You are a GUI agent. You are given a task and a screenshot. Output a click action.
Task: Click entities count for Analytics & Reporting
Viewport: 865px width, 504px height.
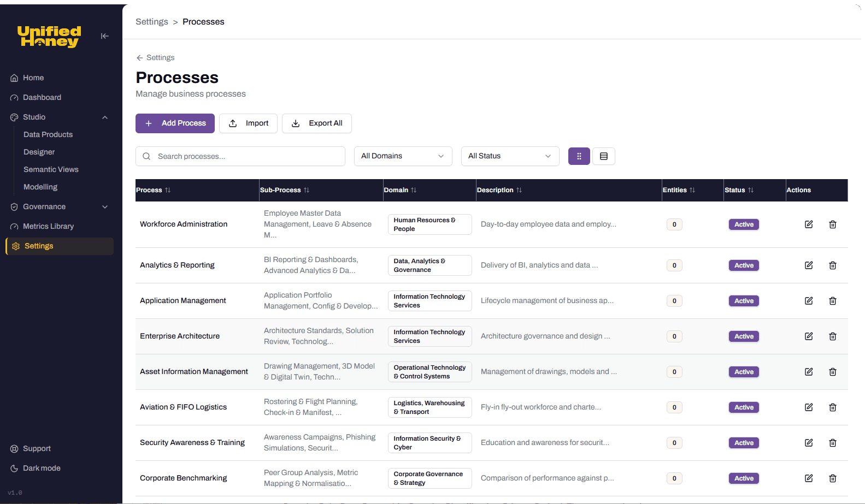point(674,265)
